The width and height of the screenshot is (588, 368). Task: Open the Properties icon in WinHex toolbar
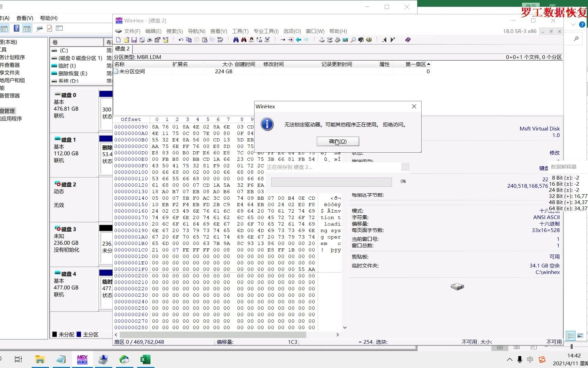(158, 40)
